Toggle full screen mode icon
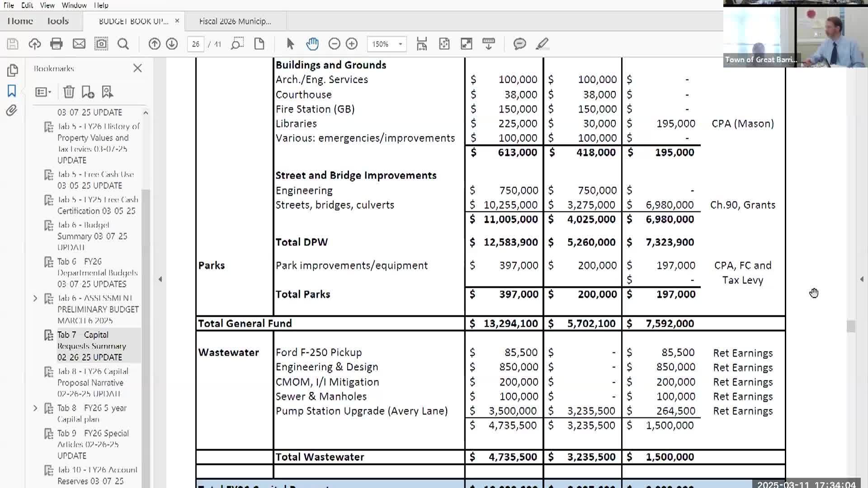868x488 pixels. coord(466,44)
